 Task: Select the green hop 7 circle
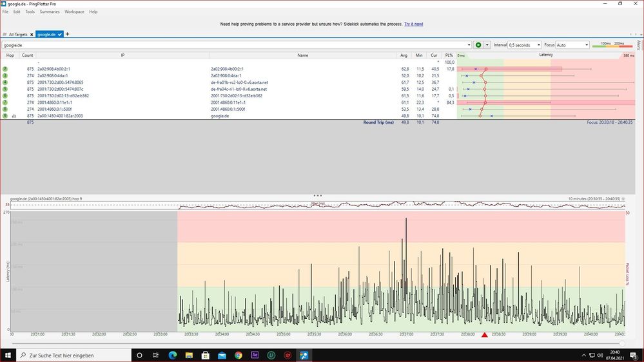[5, 102]
